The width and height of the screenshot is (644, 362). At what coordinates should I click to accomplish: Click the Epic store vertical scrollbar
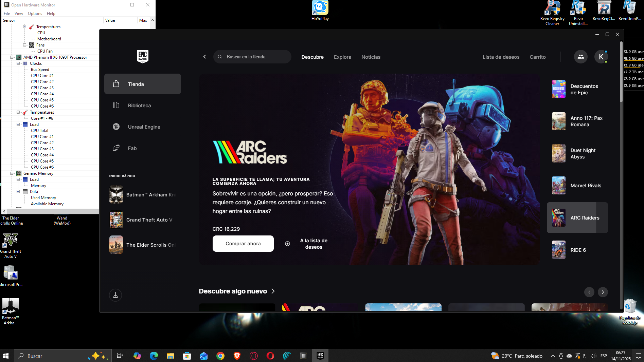(621, 72)
